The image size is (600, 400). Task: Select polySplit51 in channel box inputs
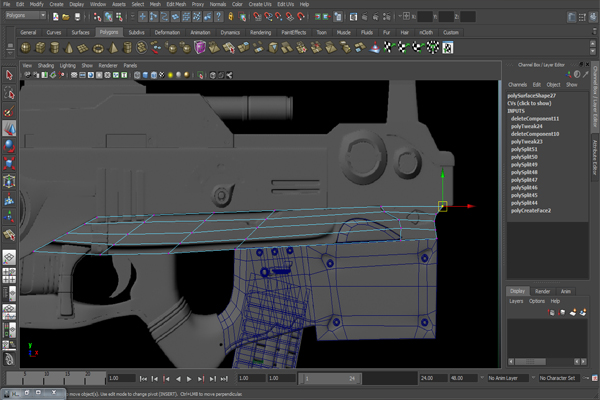(x=524, y=149)
